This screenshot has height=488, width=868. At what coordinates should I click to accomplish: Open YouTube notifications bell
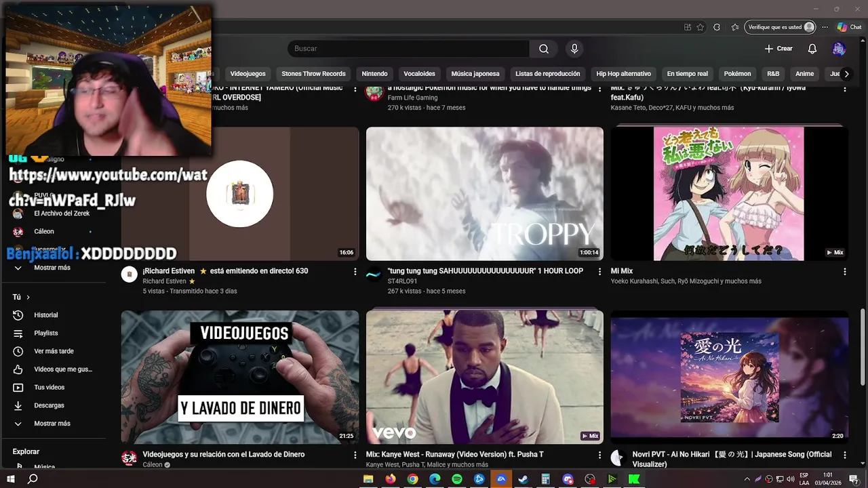812,49
